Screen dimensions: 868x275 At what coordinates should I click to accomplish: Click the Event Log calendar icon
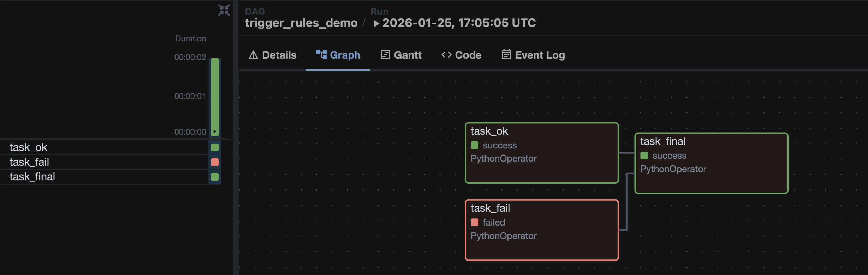tap(506, 54)
